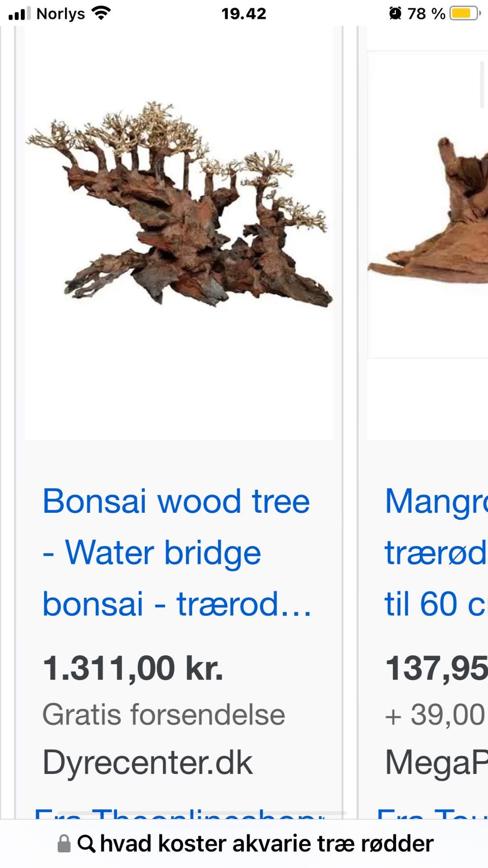Tap the Wi-Fi status icon
Image resolution: width=488 pixels, height=868 pixels.
tap(101, 13)
